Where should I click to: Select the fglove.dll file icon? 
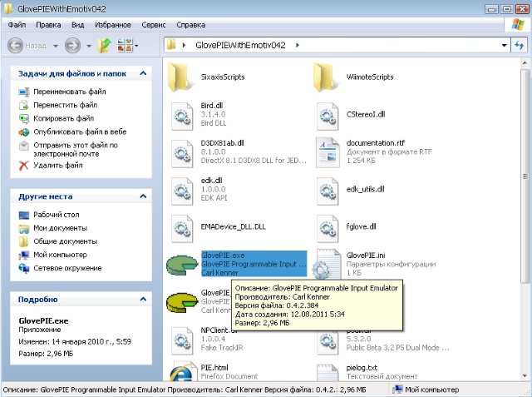pos(328,229)
